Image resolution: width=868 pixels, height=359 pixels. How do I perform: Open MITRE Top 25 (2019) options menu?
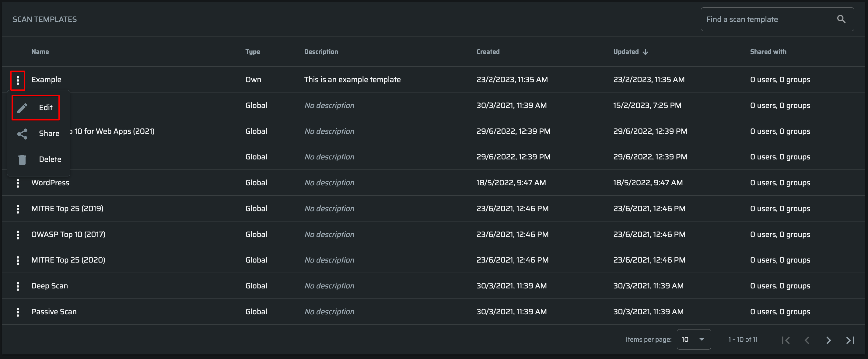(18, 209)
